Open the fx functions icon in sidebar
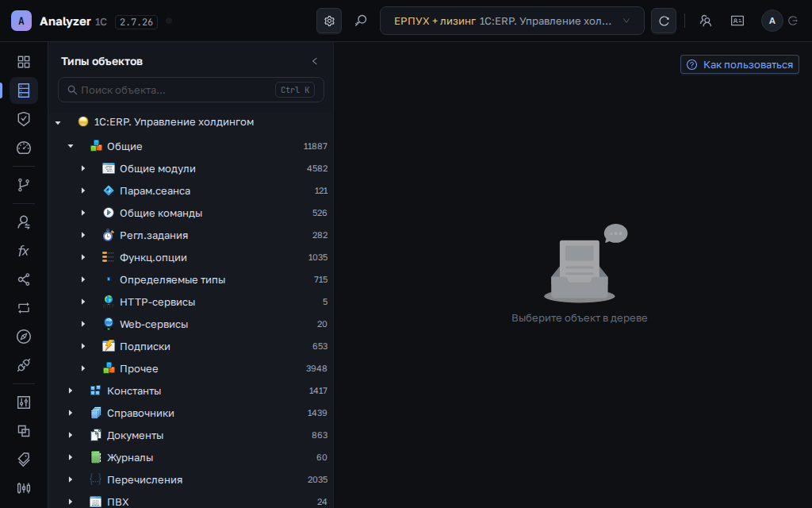 (24, 251)
